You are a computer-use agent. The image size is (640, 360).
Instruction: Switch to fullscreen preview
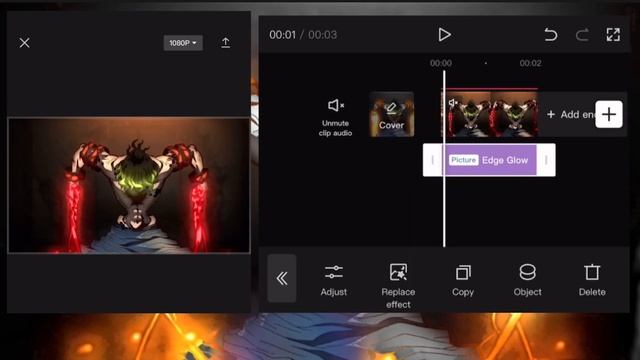[x=613, y=35]
